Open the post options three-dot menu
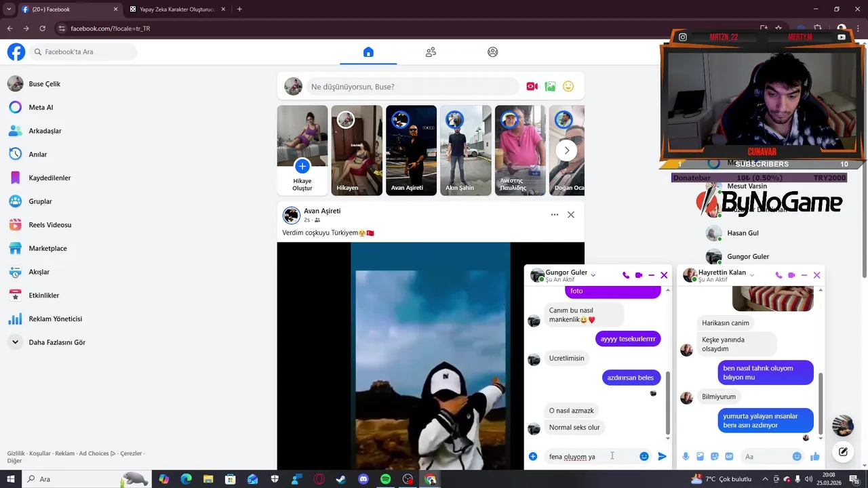 555,215
